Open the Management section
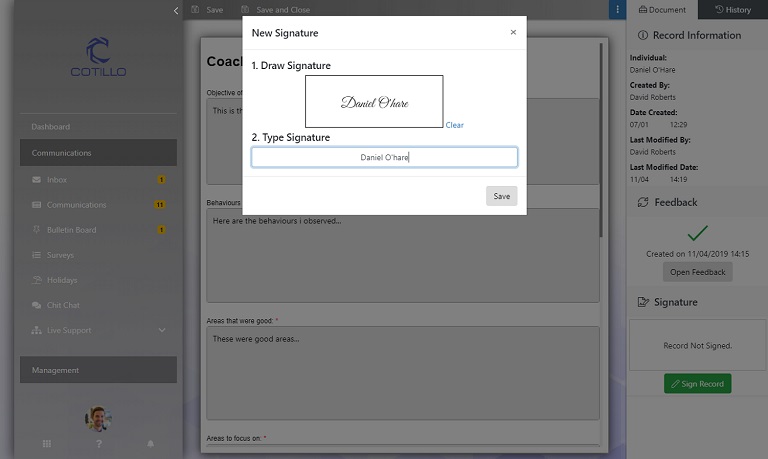Screen dimensions: 768x459 point(98,370)
